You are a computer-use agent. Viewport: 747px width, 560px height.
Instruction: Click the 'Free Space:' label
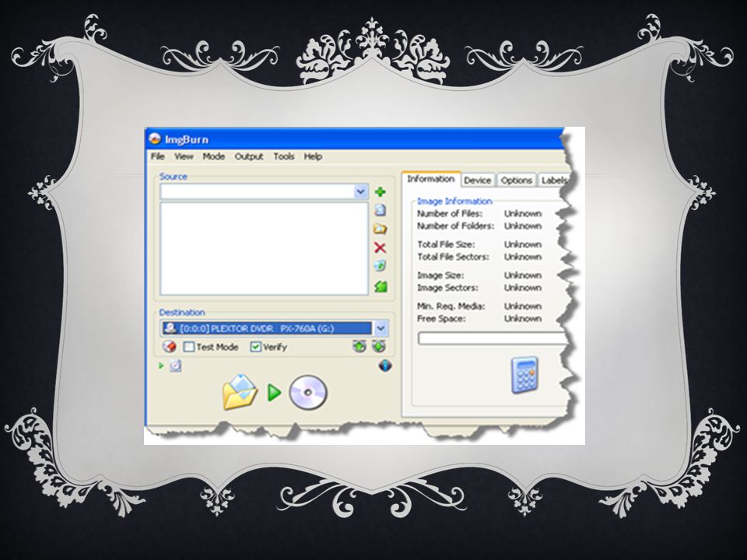441,319
